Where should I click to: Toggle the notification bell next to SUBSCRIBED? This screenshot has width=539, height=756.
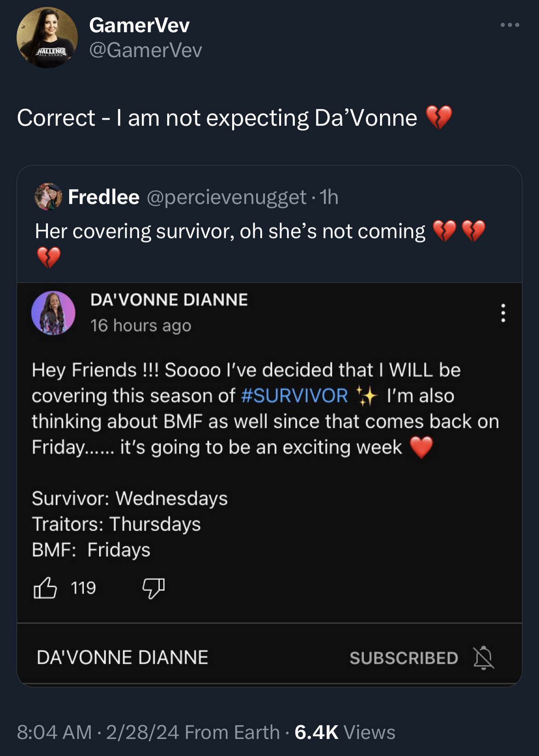pos(483,657)
